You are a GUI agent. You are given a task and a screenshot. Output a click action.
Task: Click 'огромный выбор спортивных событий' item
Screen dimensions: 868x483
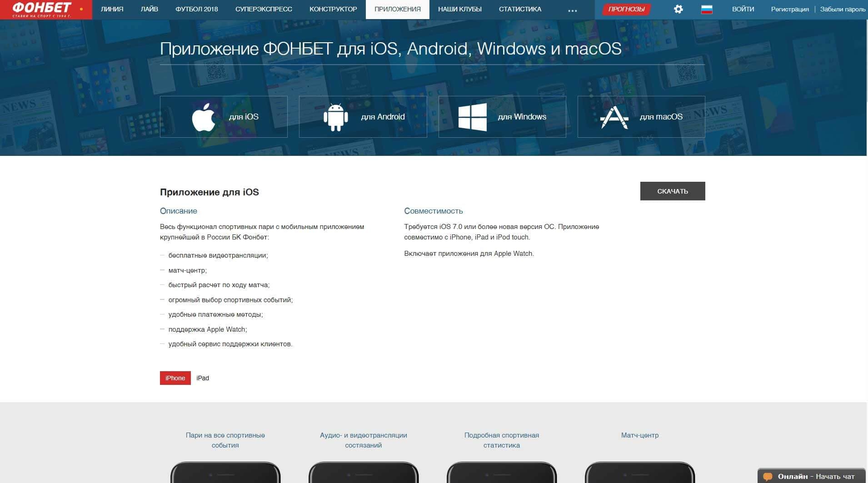pyautogui.click(x=230, y=300)
